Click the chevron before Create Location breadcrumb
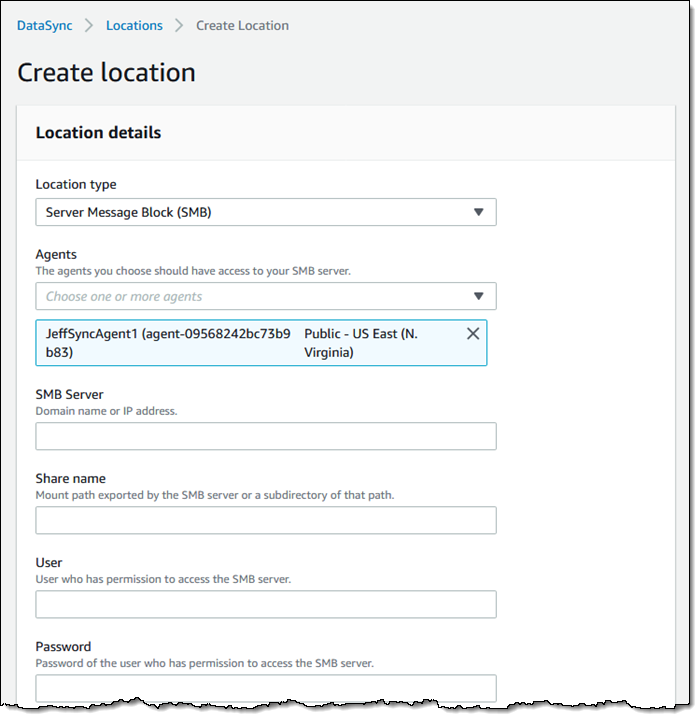This screenshot has width=700, height=719. (179, 26)
